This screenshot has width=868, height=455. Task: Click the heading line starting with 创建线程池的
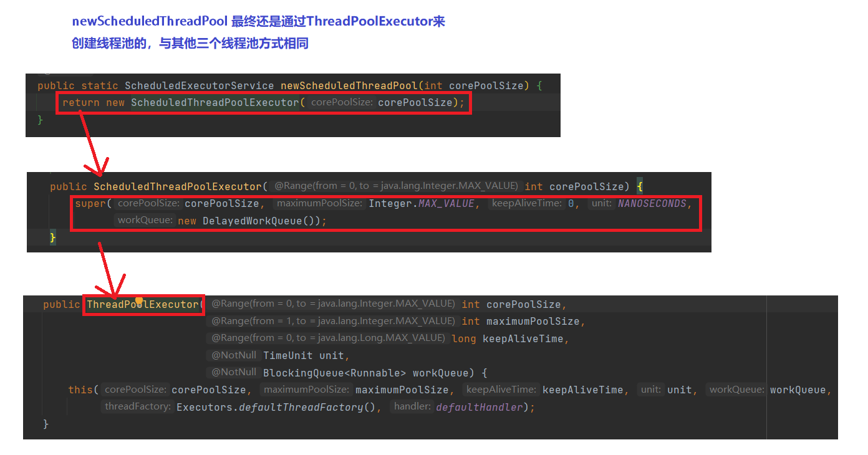191,44
